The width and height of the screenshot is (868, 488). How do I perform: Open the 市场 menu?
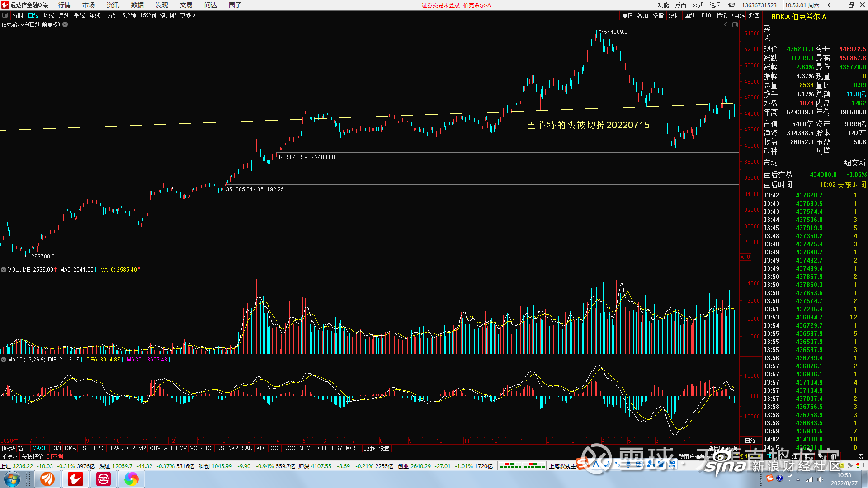click(x=89, y=5)
